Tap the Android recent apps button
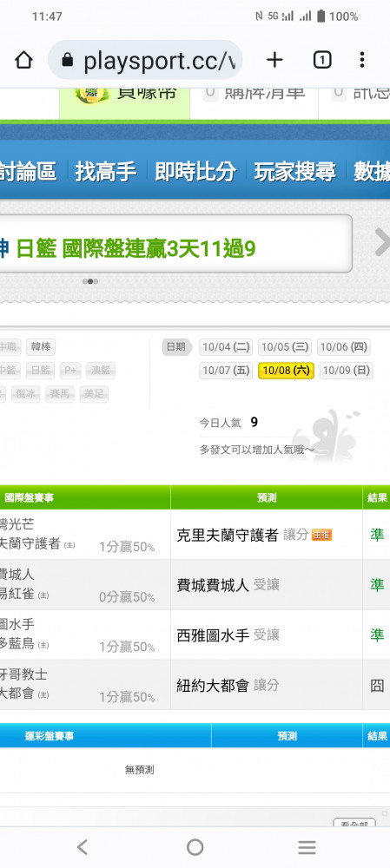The height and width of the screenshot is (868, 390). click(x=307, y=847)
